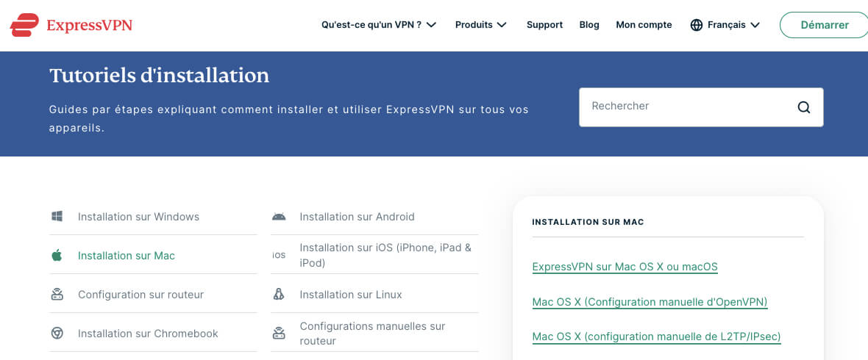Open the Blog link
Viewport: 868px width, 360px height.
589,25
